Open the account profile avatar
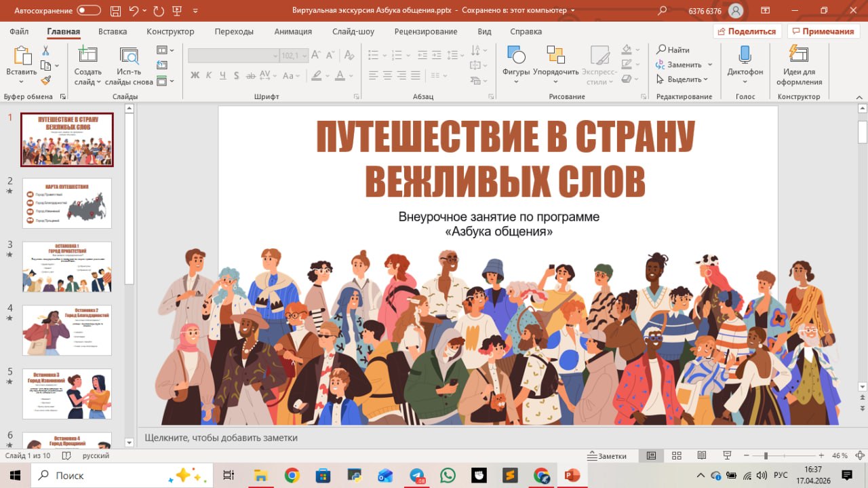The width and height of the screenshot is (868, 488). pyautogui.click(x=736, y=11)
